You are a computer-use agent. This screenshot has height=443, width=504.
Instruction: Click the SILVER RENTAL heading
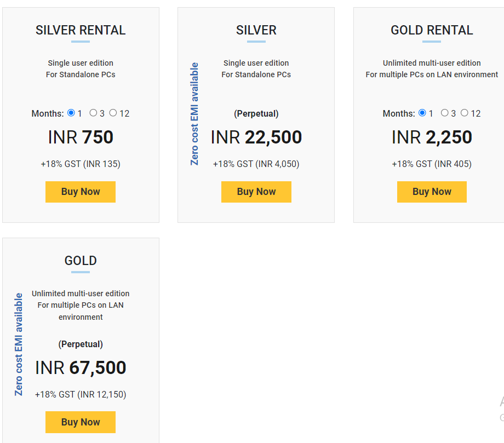(81, 30)
